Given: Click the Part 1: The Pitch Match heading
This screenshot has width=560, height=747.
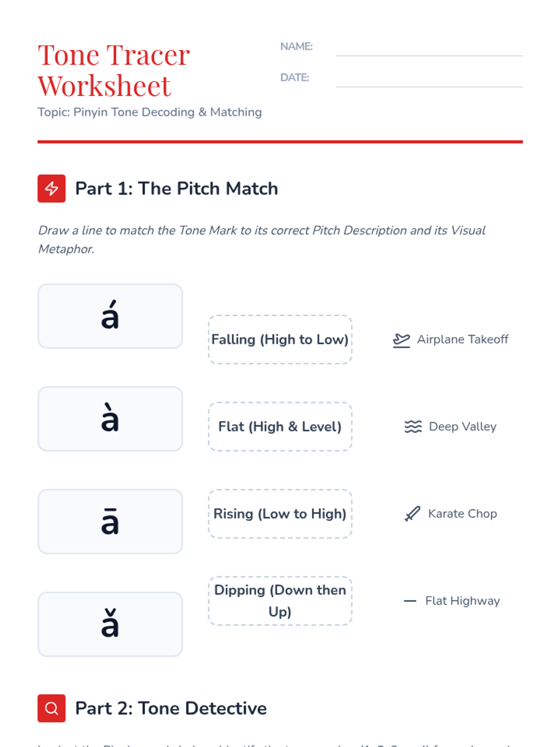Looking at the screenshot, I should (x=176, y=189).
